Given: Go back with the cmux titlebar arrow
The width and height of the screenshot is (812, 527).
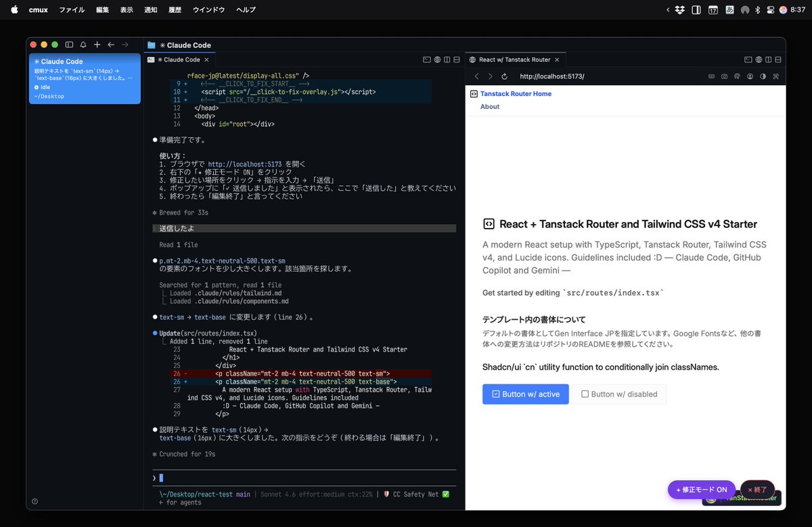Looking at the screenshot, I should [x=111, y=45].
